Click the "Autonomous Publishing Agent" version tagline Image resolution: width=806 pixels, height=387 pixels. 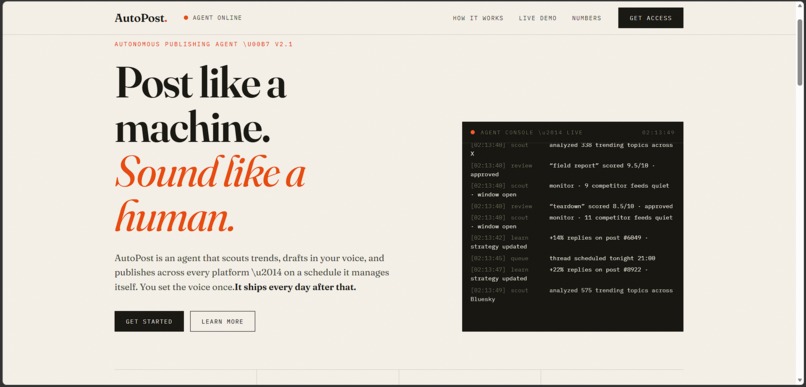coord(204,44)
